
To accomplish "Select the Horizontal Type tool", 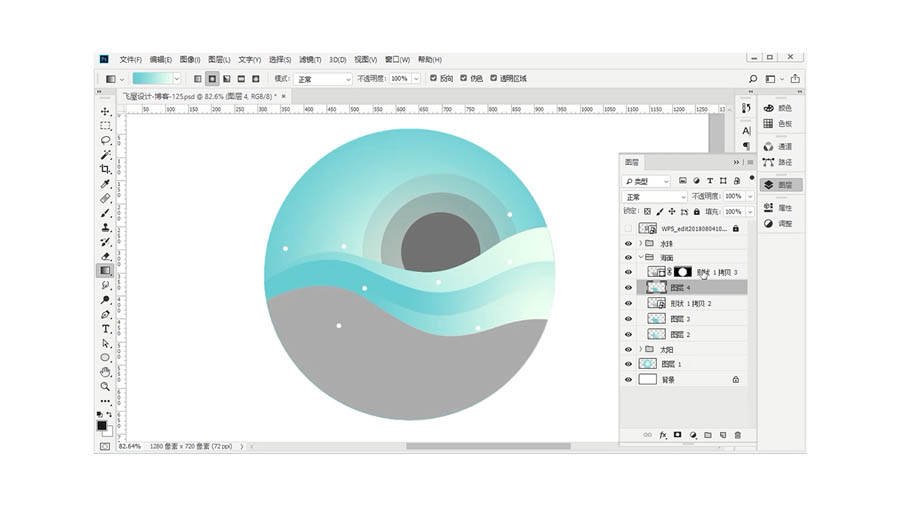I will click(x=105, y=328).
